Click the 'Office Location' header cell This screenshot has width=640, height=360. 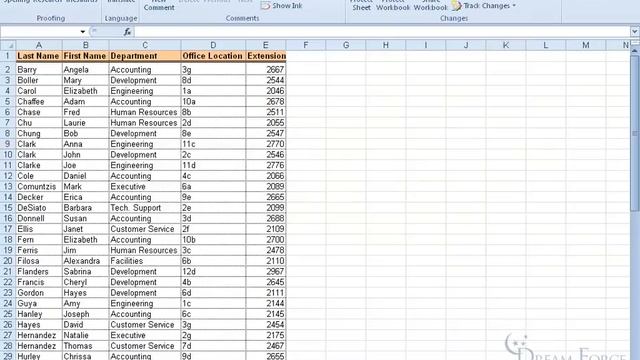tap(213, 56)
